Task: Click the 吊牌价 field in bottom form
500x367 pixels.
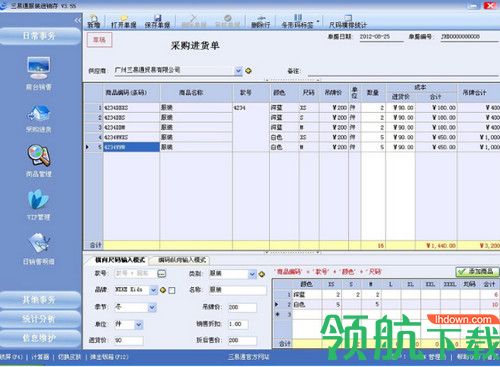Action: click(242, 307)
